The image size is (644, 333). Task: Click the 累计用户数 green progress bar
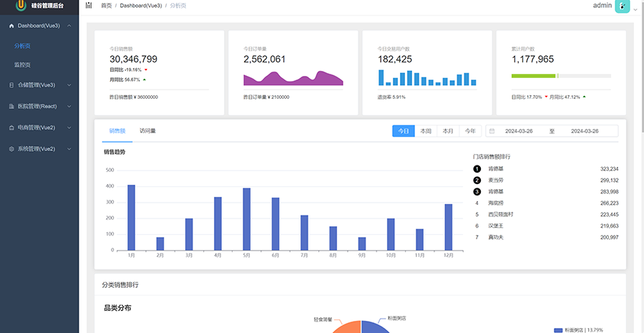534,76
